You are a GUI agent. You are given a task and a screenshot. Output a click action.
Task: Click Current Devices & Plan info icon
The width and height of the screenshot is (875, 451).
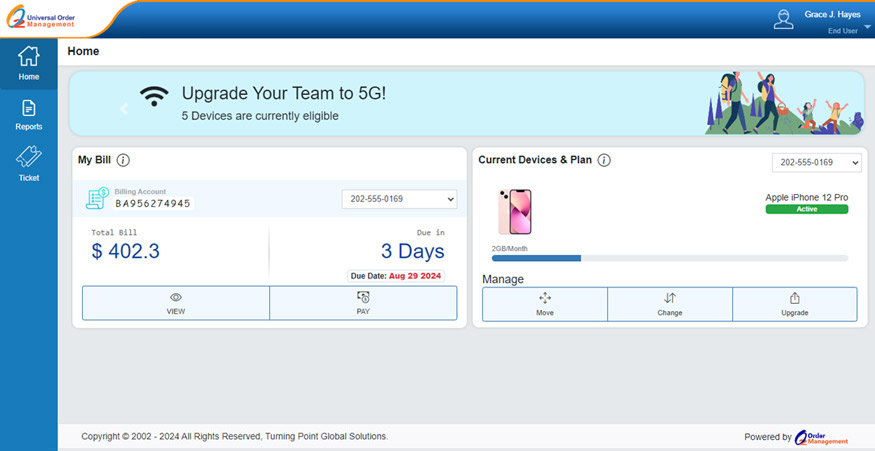pos(604,160)
